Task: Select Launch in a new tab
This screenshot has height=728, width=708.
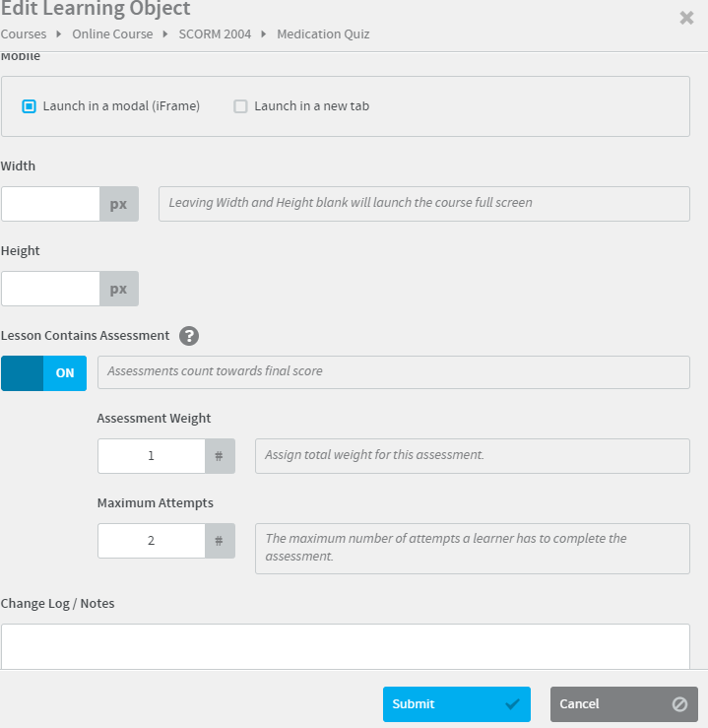Action: click(x=240, y=106)
